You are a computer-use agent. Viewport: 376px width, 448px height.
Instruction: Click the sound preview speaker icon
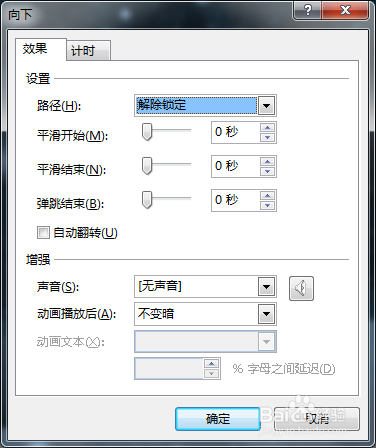coord(301,288)
